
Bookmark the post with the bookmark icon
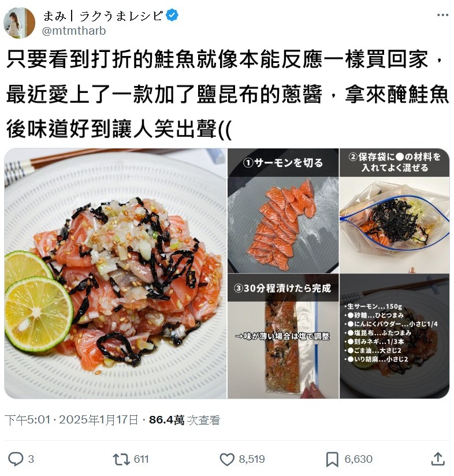332,459
